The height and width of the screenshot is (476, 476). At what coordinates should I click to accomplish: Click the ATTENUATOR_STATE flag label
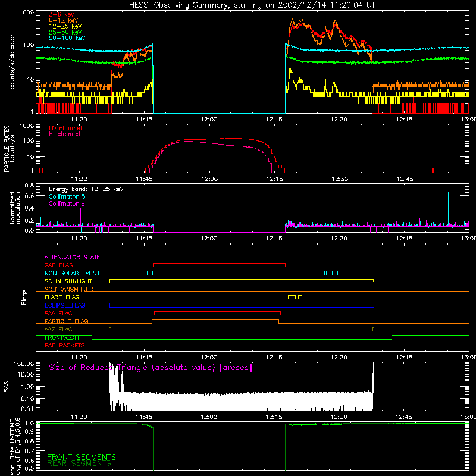tap(72, 257)
